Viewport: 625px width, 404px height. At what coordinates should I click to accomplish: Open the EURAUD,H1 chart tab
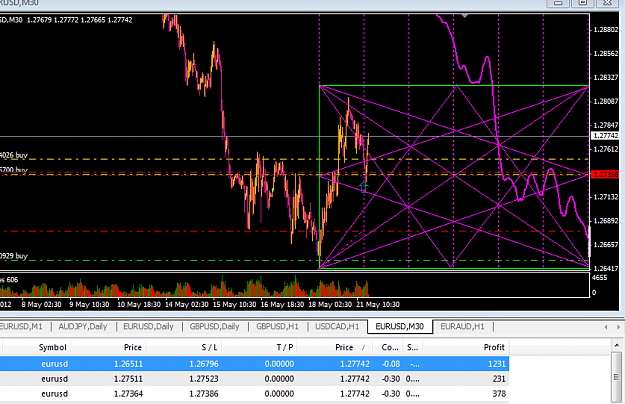462,327
